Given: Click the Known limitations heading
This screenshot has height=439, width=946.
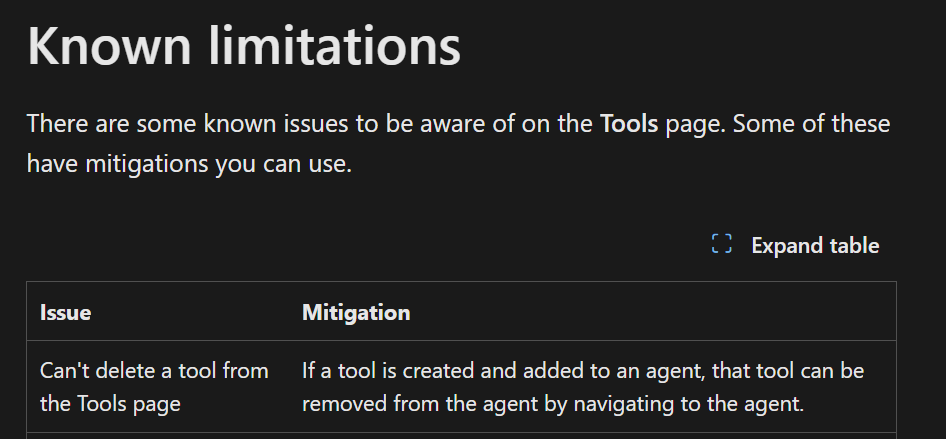Looking at the screenshot, I should [244, 45].
